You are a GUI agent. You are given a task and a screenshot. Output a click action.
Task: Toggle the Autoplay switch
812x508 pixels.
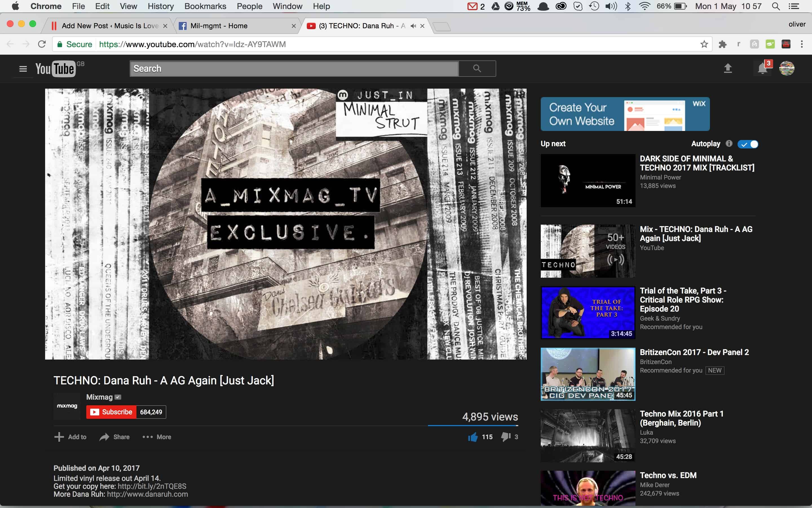click(x=748, y=144)
